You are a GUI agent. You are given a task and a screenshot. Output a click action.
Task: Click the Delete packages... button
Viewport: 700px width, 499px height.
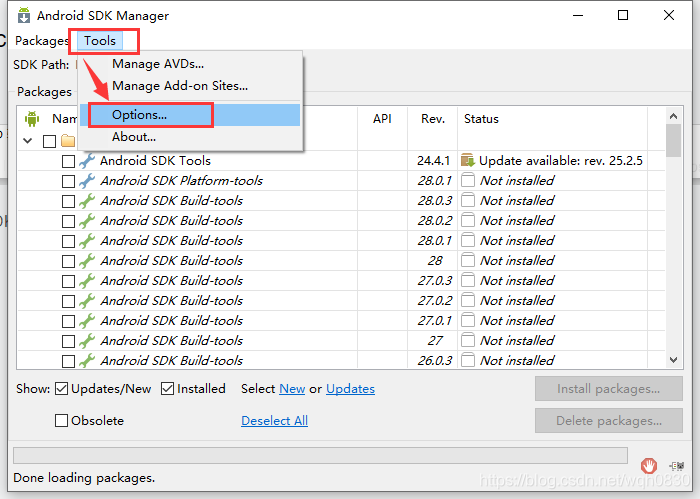click(608, 420)
